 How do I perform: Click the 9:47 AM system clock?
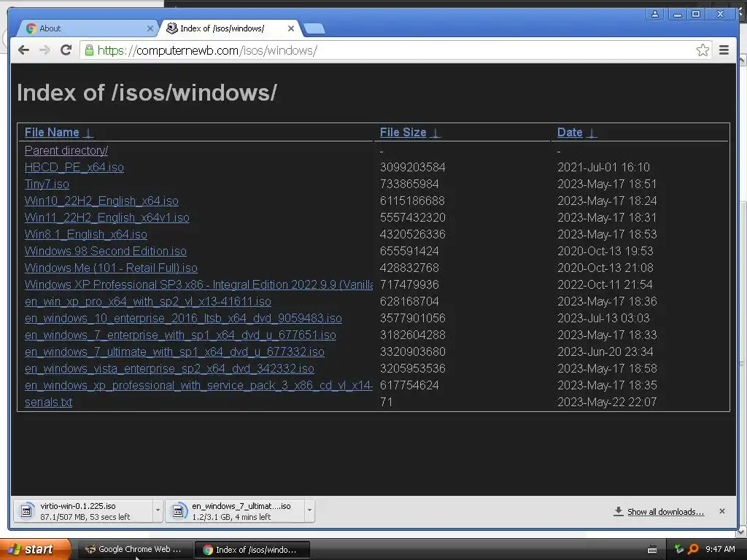[720, 550]
